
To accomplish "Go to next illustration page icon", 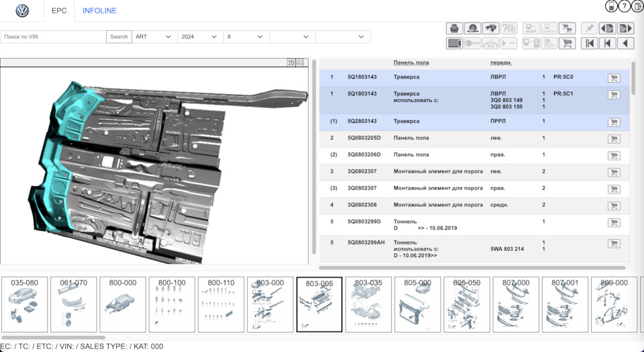I will pyautogui.click(x=625, y=28).
